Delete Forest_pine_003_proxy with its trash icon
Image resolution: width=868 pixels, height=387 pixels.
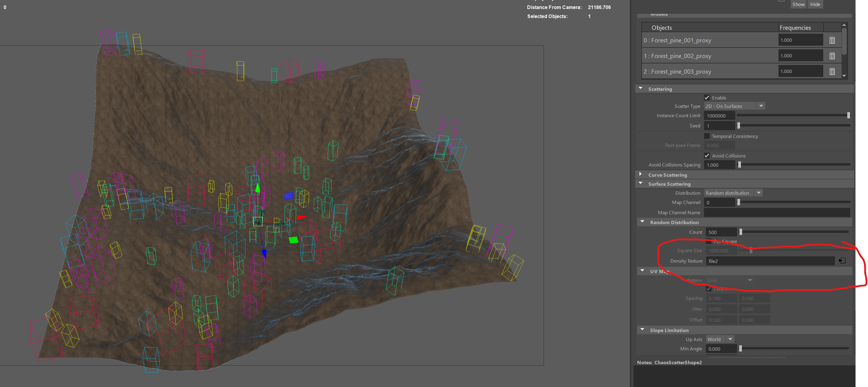(x=832, y=71)
